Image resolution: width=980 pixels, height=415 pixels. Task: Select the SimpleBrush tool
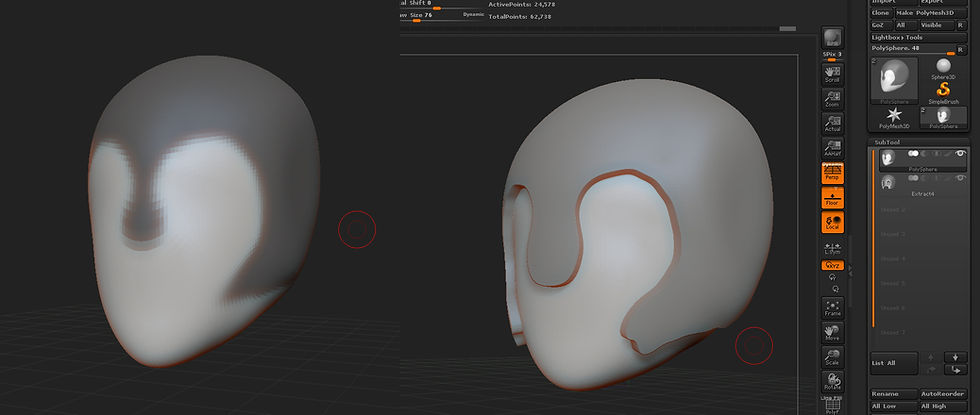[943, 92]
